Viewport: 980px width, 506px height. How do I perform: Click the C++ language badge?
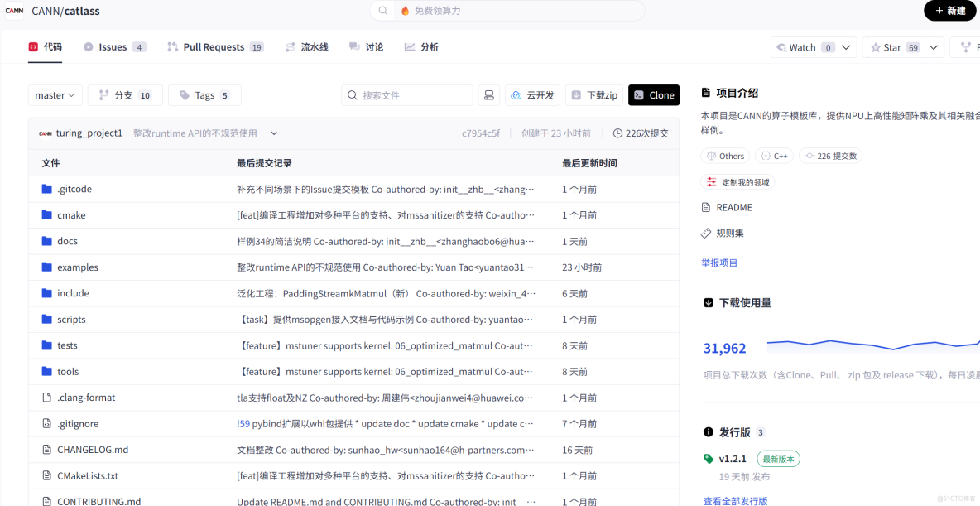click(774, 155)
